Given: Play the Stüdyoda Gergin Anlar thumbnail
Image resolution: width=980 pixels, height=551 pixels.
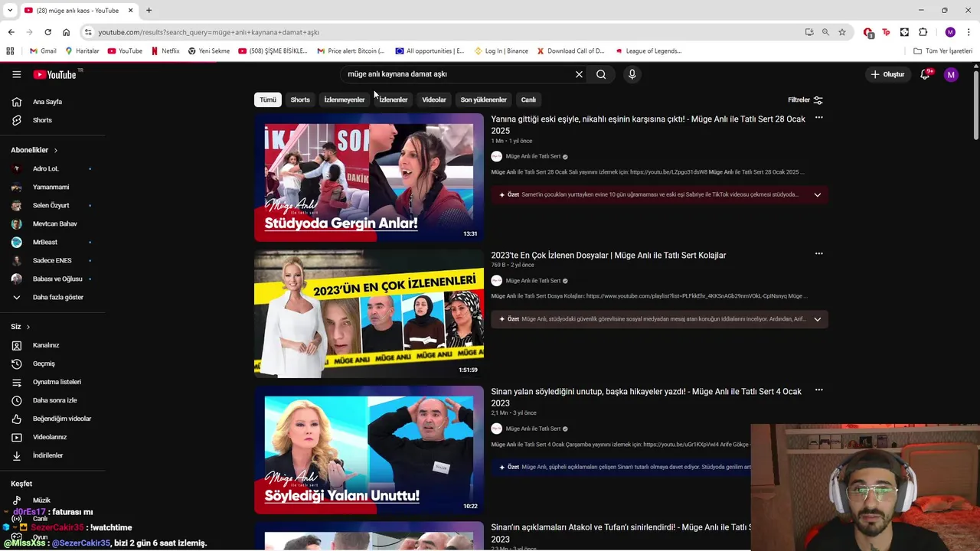Looking at the screenshot, I should tap(369, 178).
